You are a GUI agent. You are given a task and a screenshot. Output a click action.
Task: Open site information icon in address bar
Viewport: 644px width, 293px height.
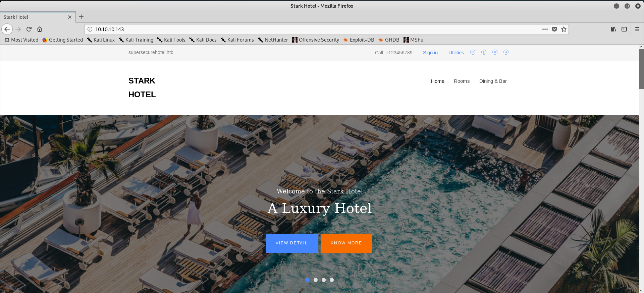[90, 29]
